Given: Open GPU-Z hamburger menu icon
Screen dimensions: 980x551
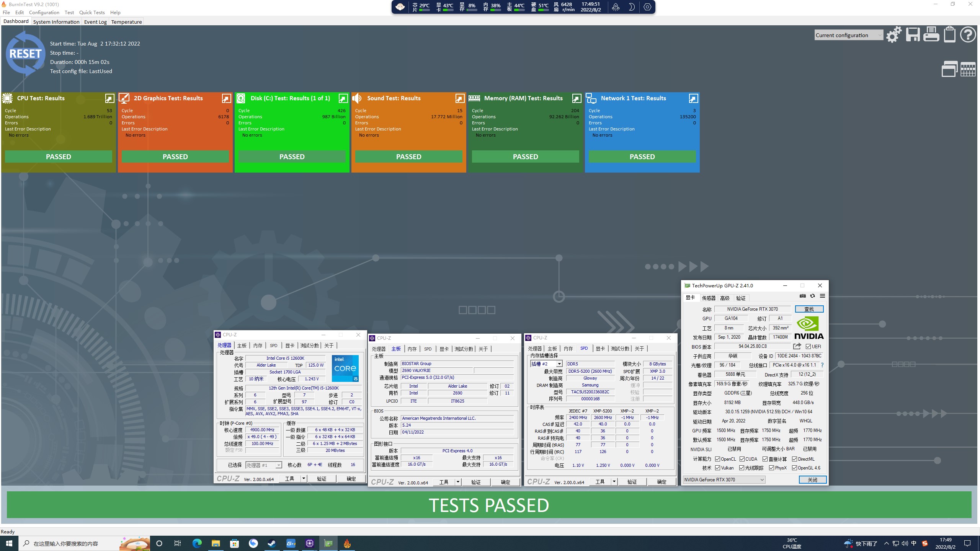Looking at the screenshot, I should click(x=822, y=296).
